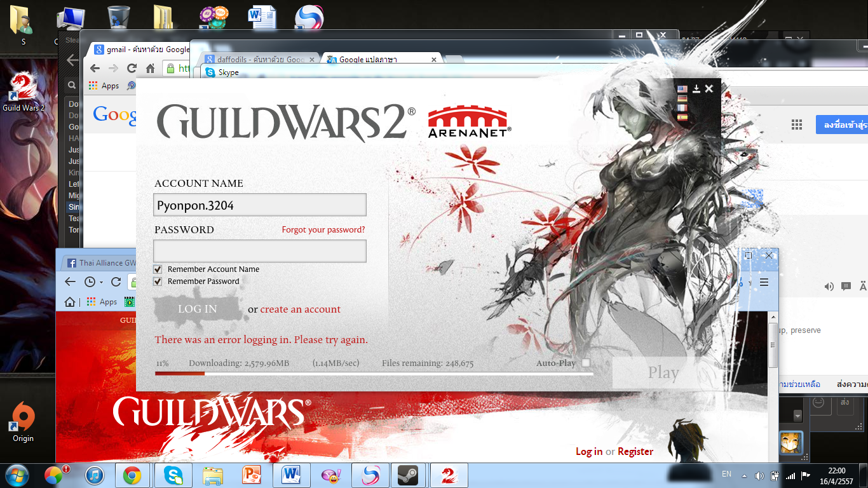Reload page in Thai Alliance Chrome window
The image size is (868, 488).
click(116, 281)
